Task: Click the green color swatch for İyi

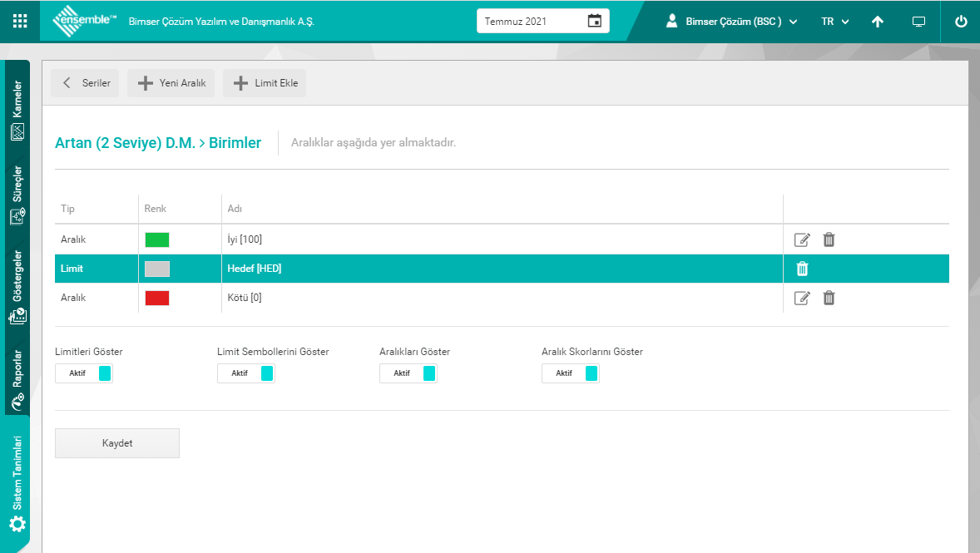Action: pos(157,239)
